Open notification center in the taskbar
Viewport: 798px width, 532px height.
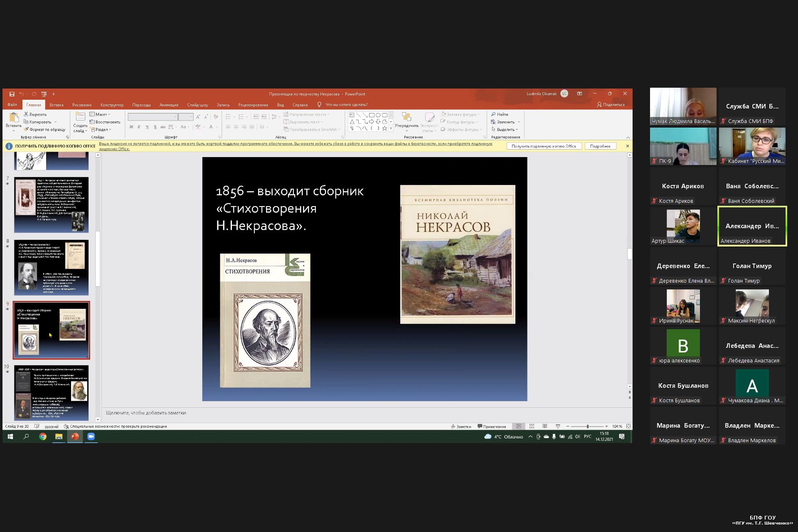click(x=622, y=436)
